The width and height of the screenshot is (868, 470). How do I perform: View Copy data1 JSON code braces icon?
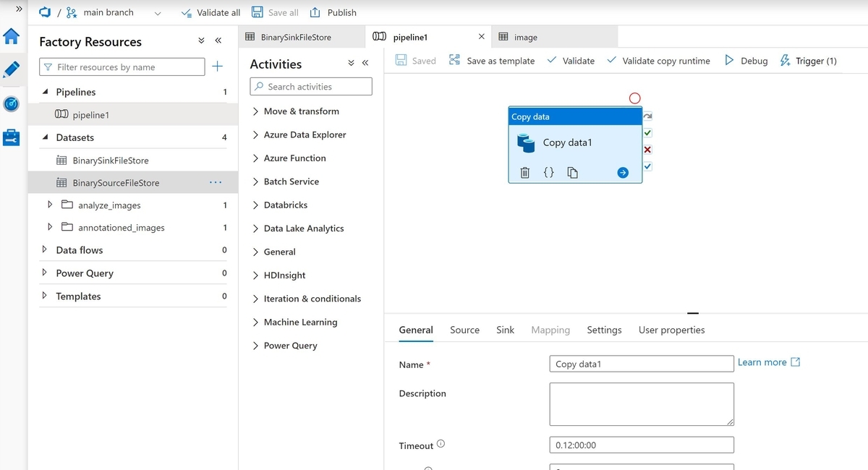[548, 172]
